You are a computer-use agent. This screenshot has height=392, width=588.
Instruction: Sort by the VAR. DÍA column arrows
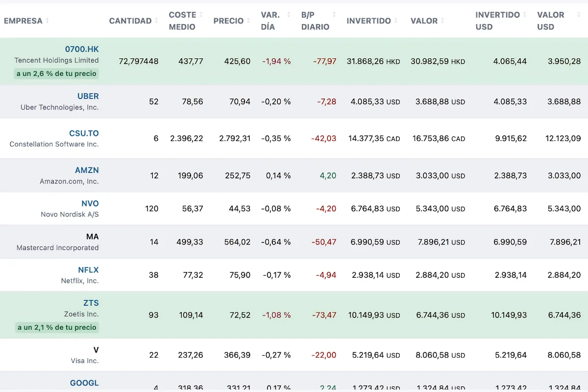click(x=289, y=15)
